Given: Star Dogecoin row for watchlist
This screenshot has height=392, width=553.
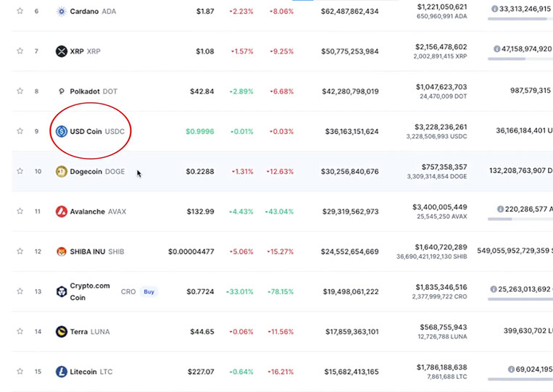Looking at the screenshot, I should click(20, 171).
